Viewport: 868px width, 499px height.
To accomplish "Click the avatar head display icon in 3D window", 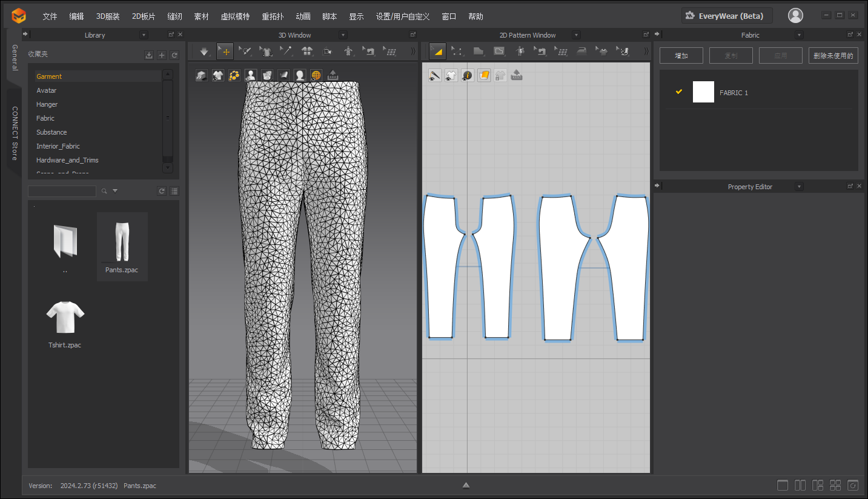I will click(x=300, y=75).
